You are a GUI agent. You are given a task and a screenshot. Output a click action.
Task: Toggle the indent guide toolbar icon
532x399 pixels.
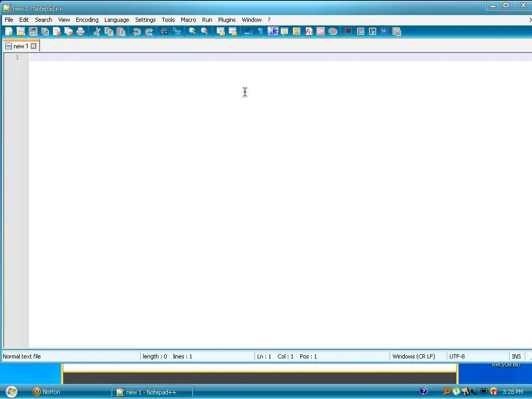[x=273, y=32]
